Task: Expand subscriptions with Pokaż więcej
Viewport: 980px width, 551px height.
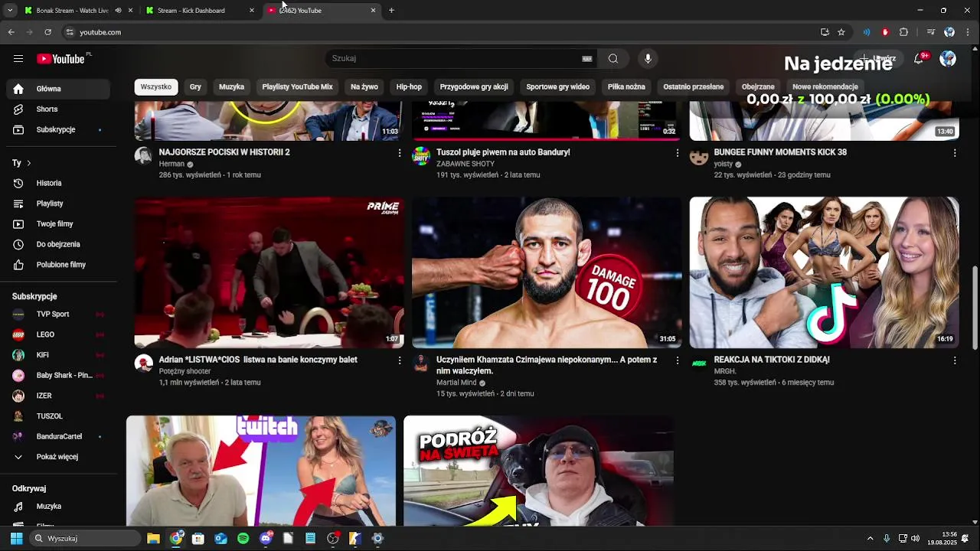Action: pos(58,457)
